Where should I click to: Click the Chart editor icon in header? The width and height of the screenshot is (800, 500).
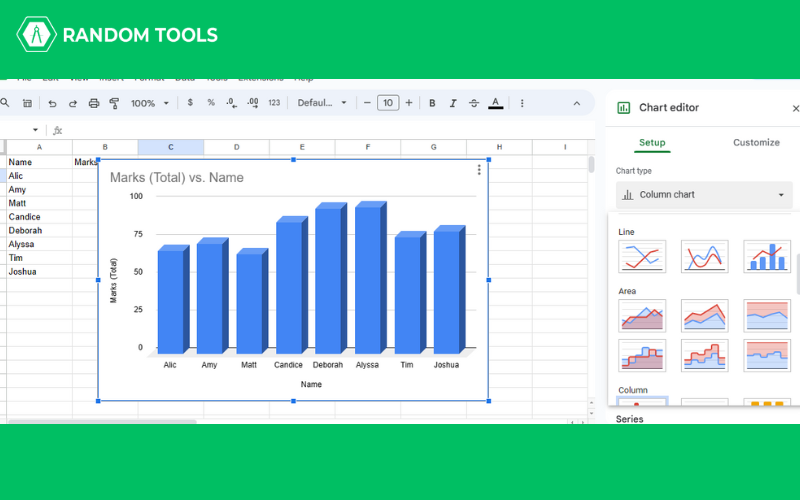(623, 108)
